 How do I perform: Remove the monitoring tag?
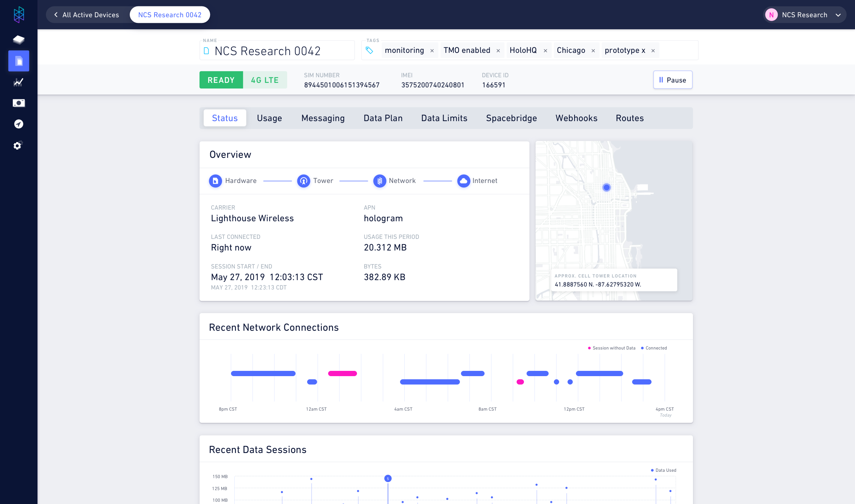click(432, 51)
